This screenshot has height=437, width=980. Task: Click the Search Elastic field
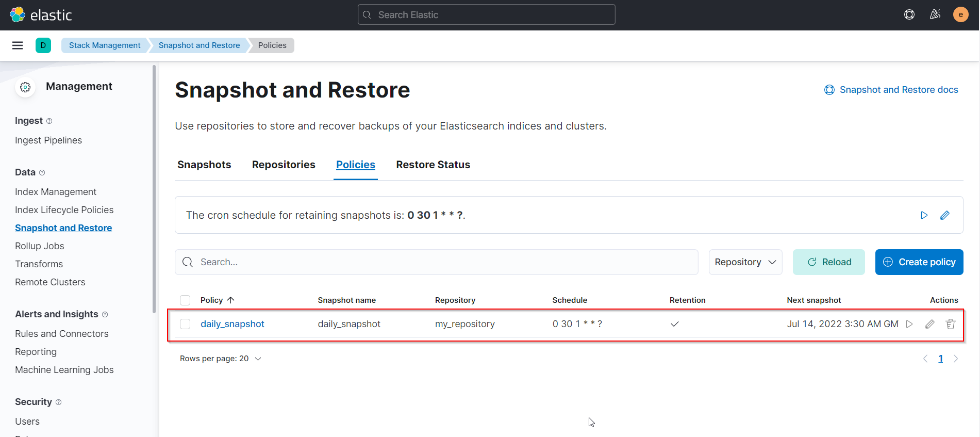(487, 14)
